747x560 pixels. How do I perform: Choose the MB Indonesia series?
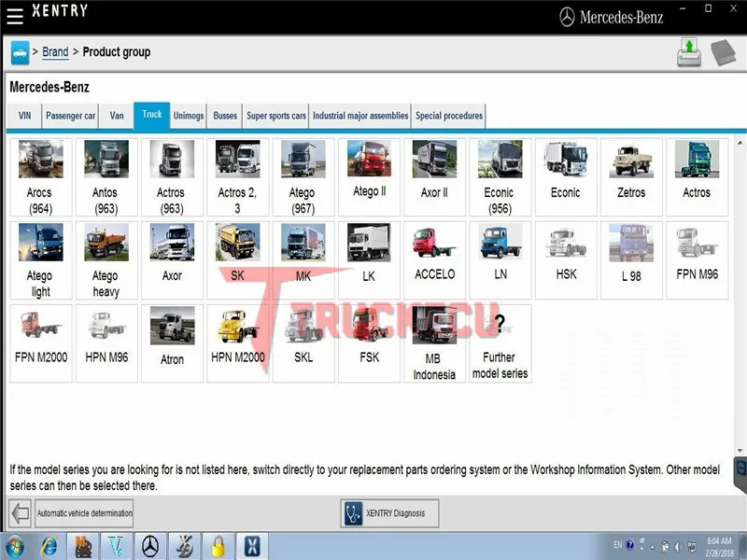434,343
